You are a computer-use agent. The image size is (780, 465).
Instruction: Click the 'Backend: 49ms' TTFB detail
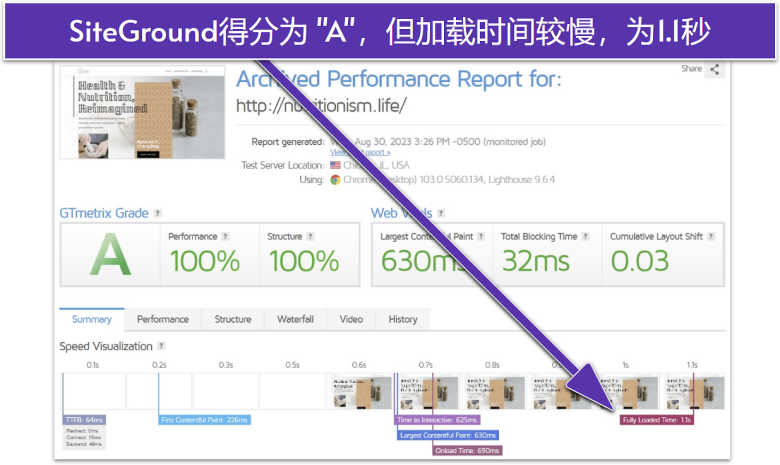84,444
